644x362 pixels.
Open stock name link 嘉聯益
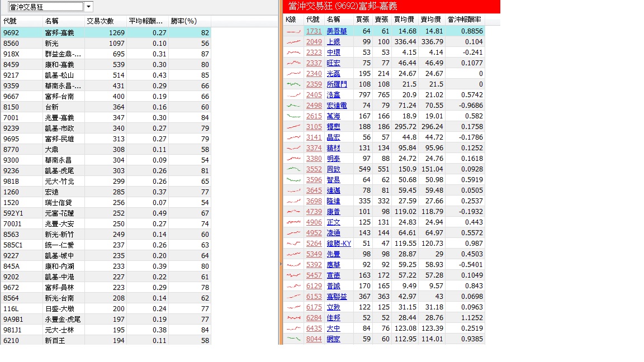pos(337,297)
